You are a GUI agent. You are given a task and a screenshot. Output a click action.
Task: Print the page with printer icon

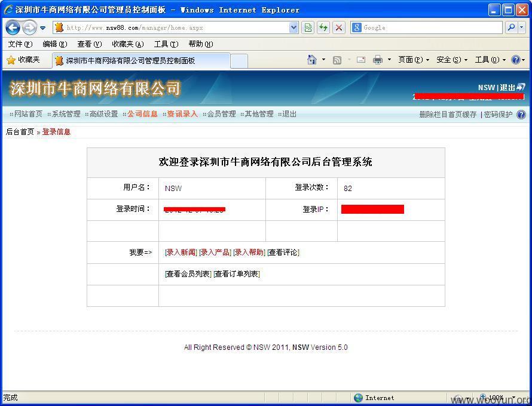pyautogui.click(x=378, y=60)
